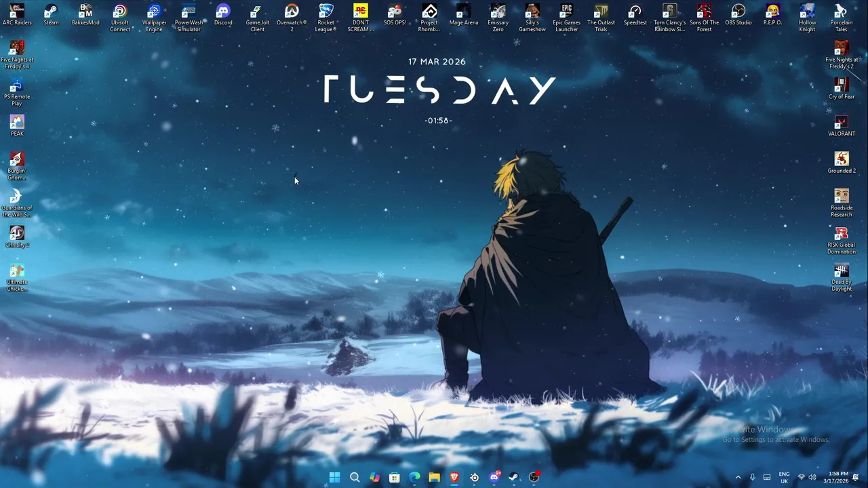868x488 pixels.
Task: Open the Burglin' Gnom... desktop icon
Action: pos(17,166)
